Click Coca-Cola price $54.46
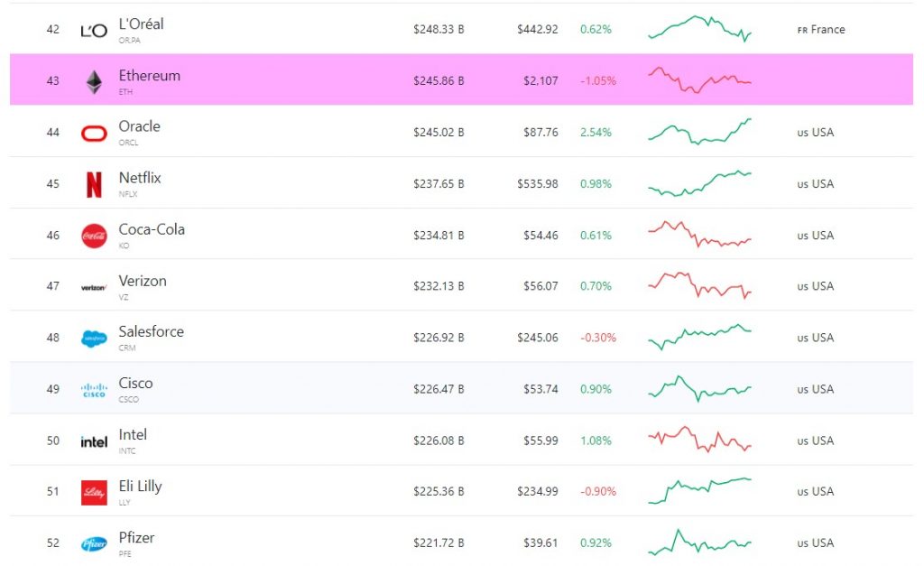Screen dimensions: 924x566 [x=541, y=236]
